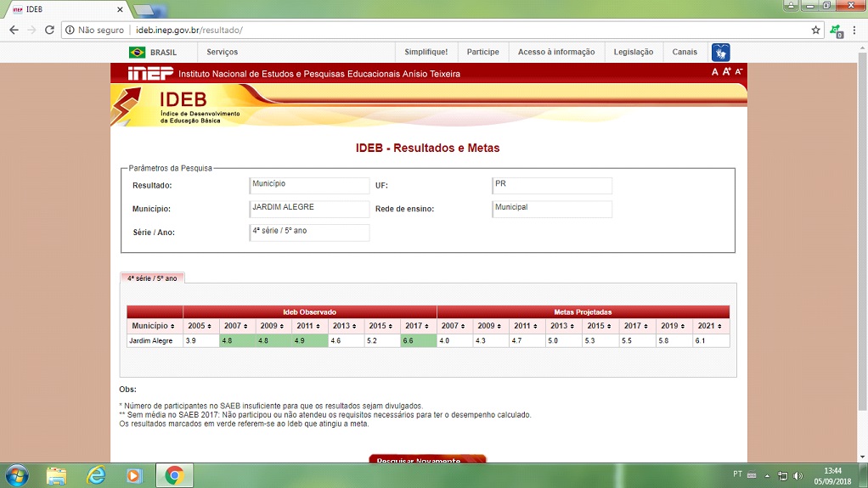This screenshot has height=488, width=868.
Task: Open the network icon in tray
Action: pos(783,476)
